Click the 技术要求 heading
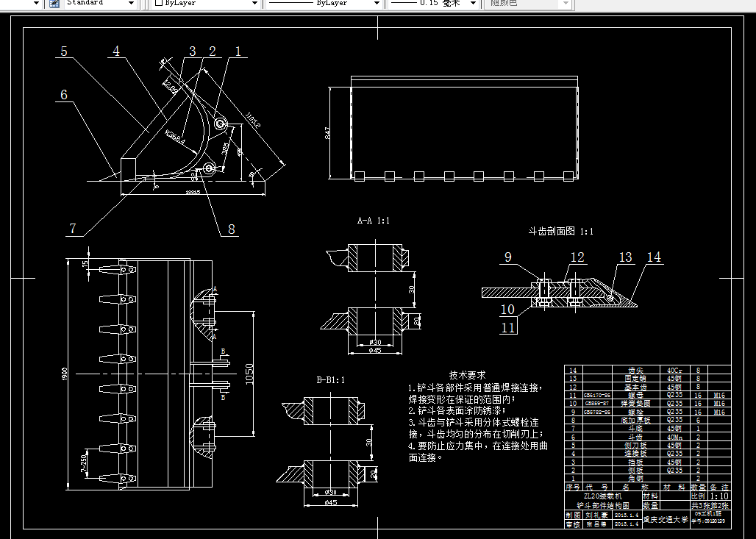Image resolution: width=756 pixels, height=539 pixels. 467,375
